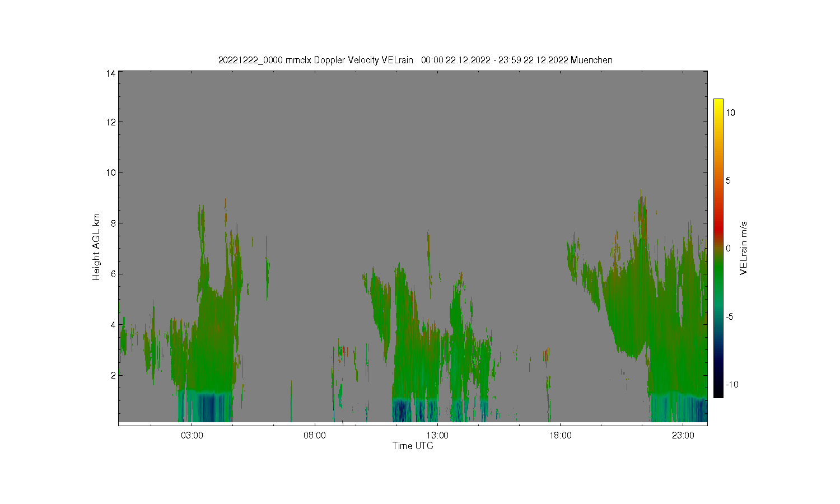
Task: Click the red section of the colorbar
Action: click(x=718, y=227)
